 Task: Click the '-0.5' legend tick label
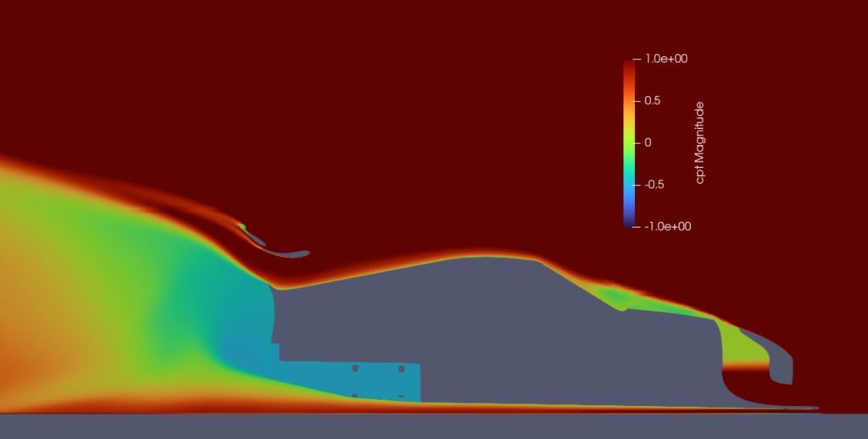click(654, 185)
